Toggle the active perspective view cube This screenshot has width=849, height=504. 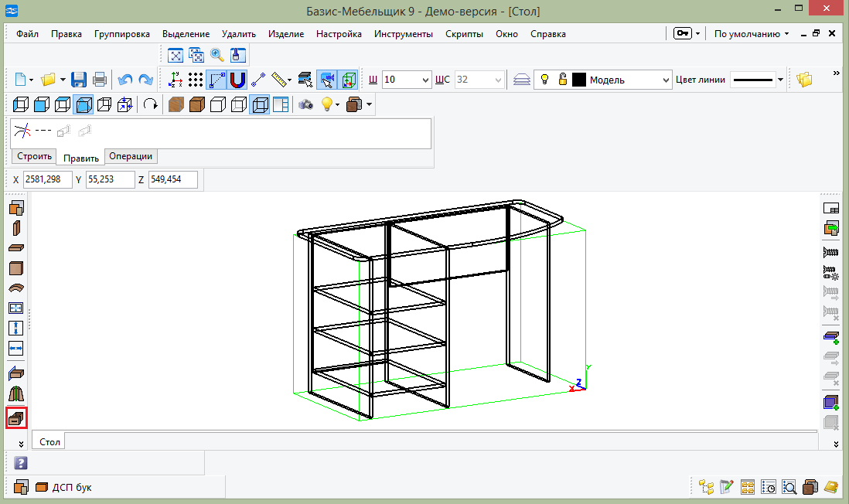[84, 104]
